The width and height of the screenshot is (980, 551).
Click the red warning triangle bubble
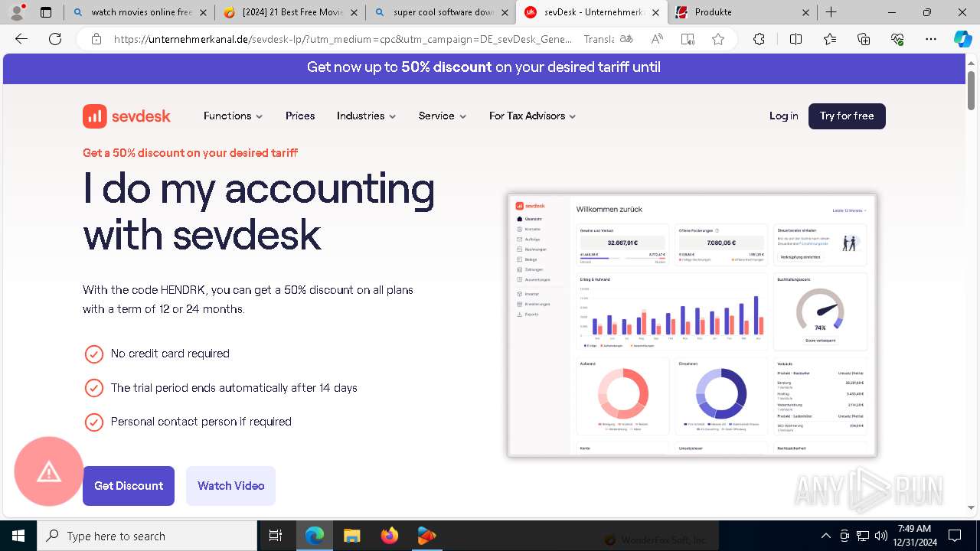pos(49,471)
